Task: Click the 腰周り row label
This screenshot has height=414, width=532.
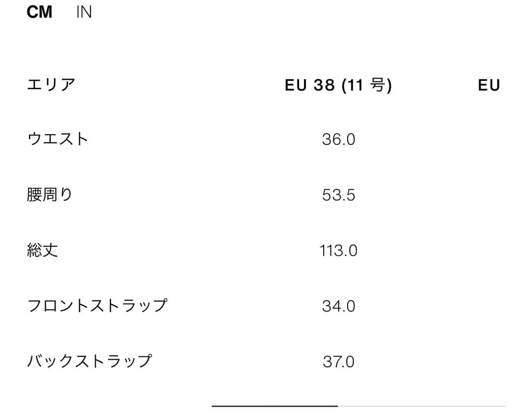Action: (x=50, y=195)
